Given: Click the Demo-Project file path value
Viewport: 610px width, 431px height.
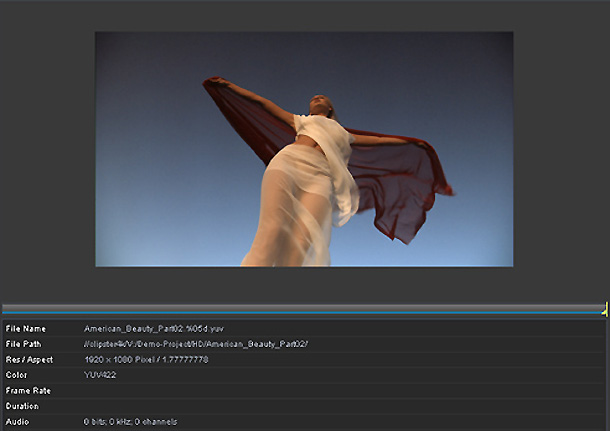Looking at the screenshot, I should pos(196,344).
